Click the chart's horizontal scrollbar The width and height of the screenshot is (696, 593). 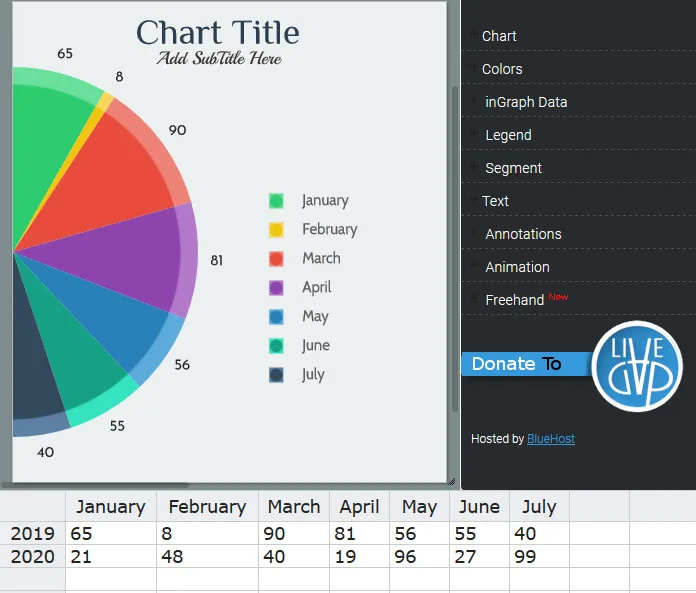(x=95, y=485)
